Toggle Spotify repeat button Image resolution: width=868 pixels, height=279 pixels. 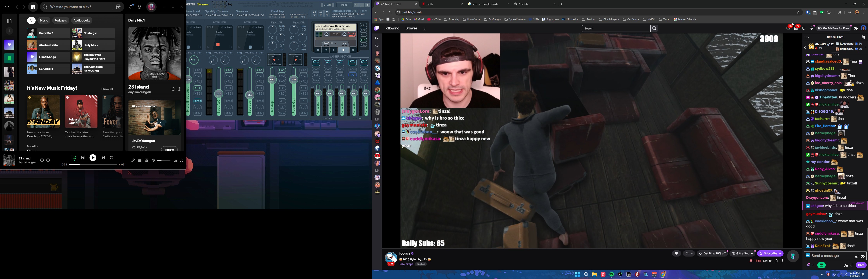coord(112,158)
